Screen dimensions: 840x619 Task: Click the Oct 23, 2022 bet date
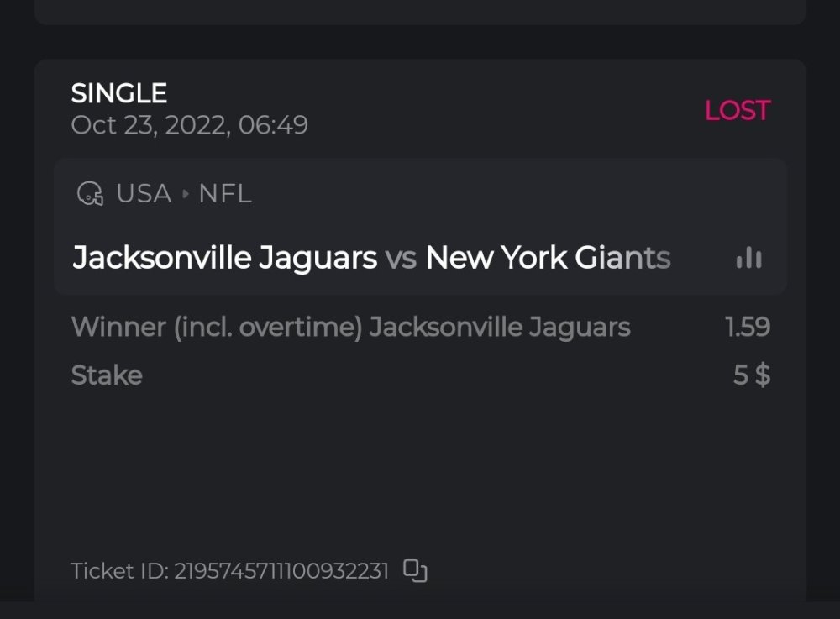189,125
